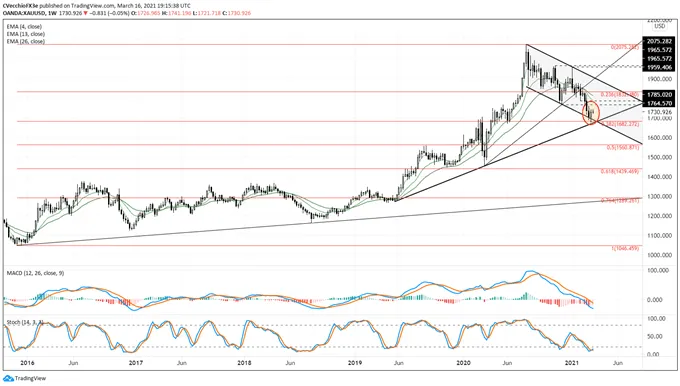The height and width of the screenshot is (386, 680).
Task: Click the 0.764(1289.261) Fibonacci level label
Action: (619, 200)
